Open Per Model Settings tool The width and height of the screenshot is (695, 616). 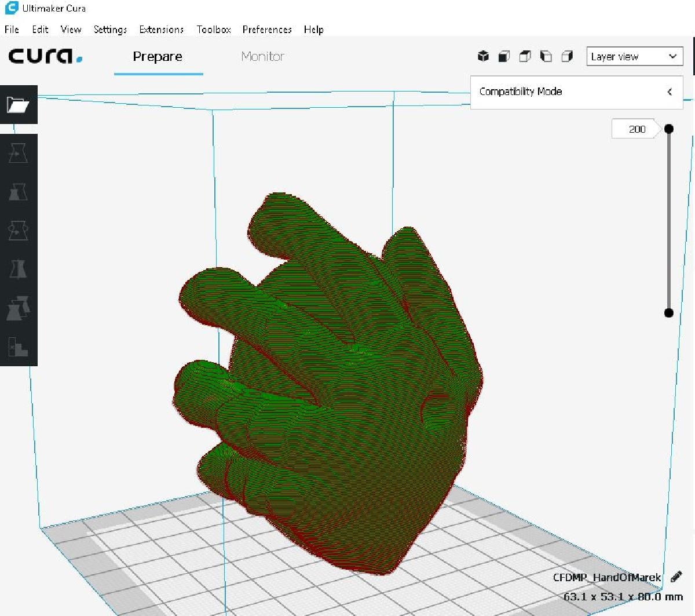click(x=18, y=308)
